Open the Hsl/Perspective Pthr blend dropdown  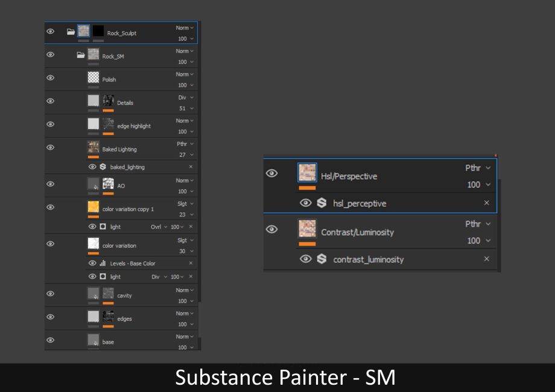[478, 168]
